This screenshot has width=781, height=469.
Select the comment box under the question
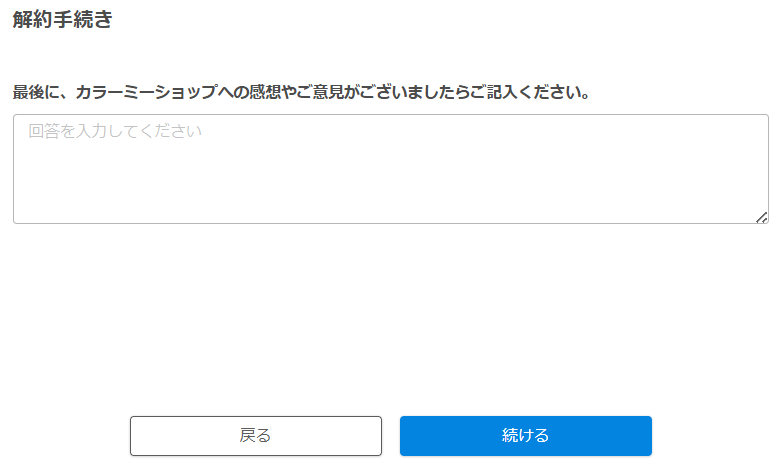click(390, 169)
